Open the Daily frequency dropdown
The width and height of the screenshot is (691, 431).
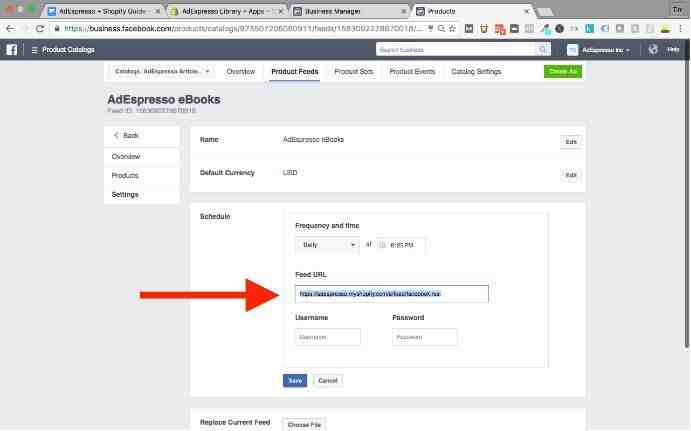(x=327, y=245)
